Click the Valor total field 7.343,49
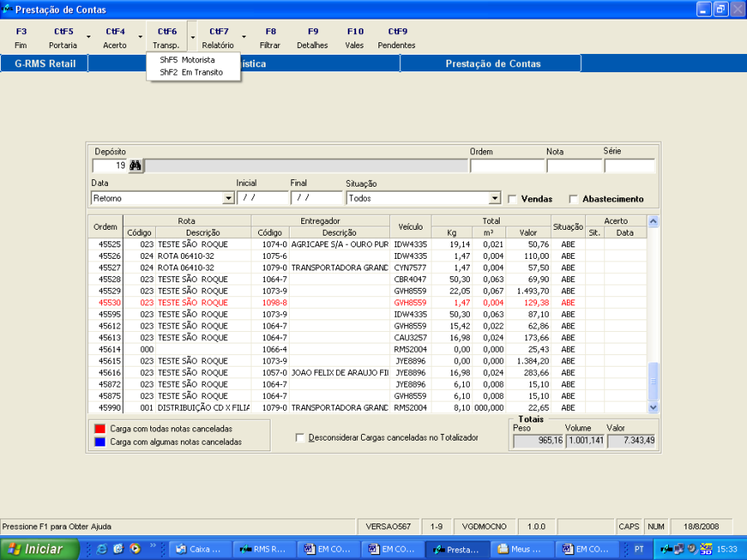Image resolution: width=747 pixels, height=560 pixels. 632,441
